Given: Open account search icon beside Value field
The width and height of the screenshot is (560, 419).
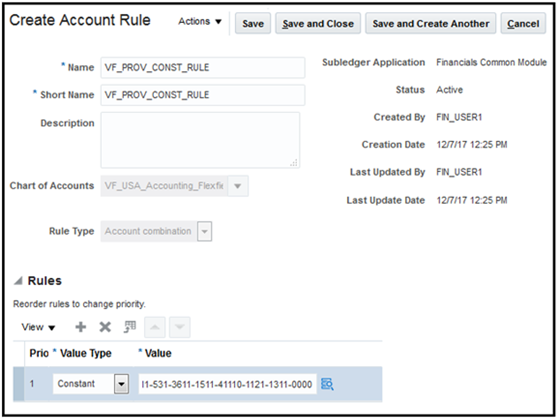Looking at the screenshot, I should [x=327, y=384].
